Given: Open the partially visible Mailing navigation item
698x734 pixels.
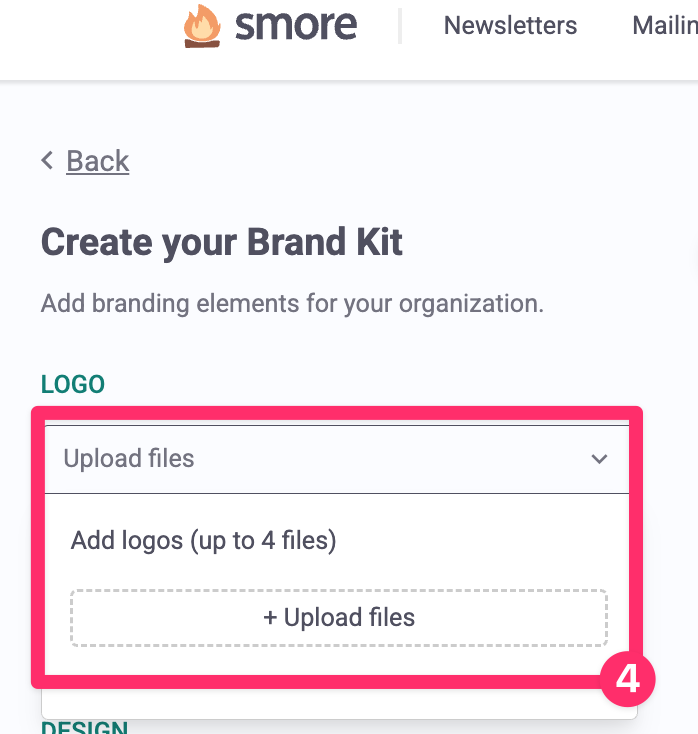Looking at the screenshot, I should [664, 26].
